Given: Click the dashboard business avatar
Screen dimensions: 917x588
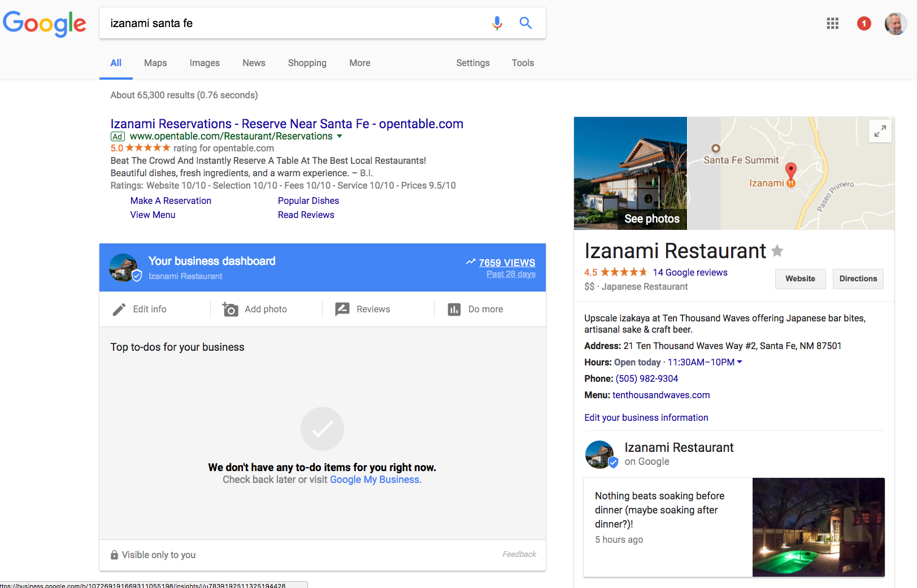Looking at the screenshot, I should (x=124, y=268).
